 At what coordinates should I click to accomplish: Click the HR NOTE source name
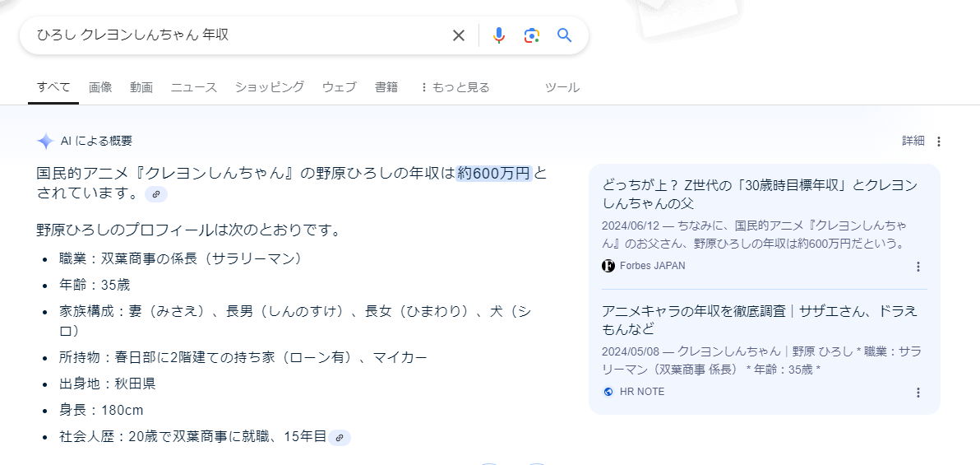tap(642, 392)
